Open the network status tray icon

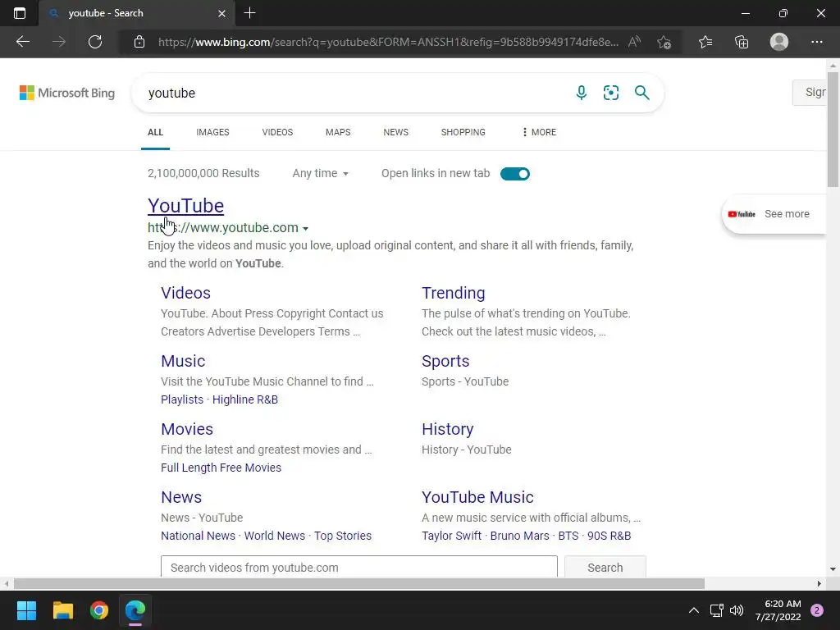click(x=716, y=610)
